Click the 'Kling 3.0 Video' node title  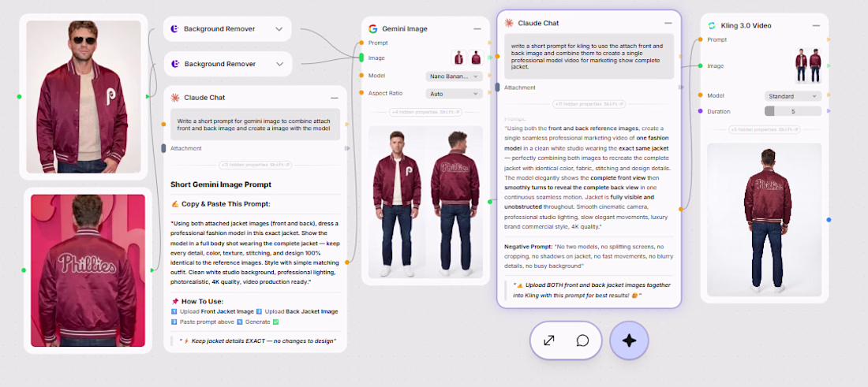tap(746, 25)
